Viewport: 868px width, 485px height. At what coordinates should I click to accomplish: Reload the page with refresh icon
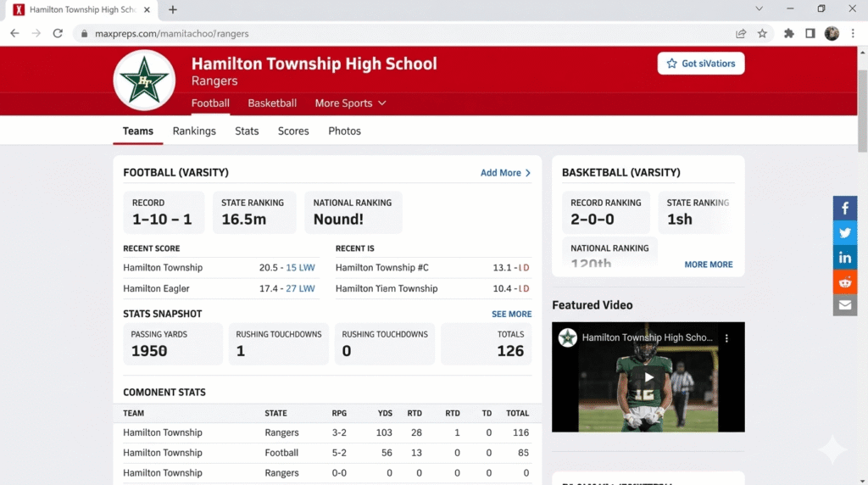coord(58,33)
